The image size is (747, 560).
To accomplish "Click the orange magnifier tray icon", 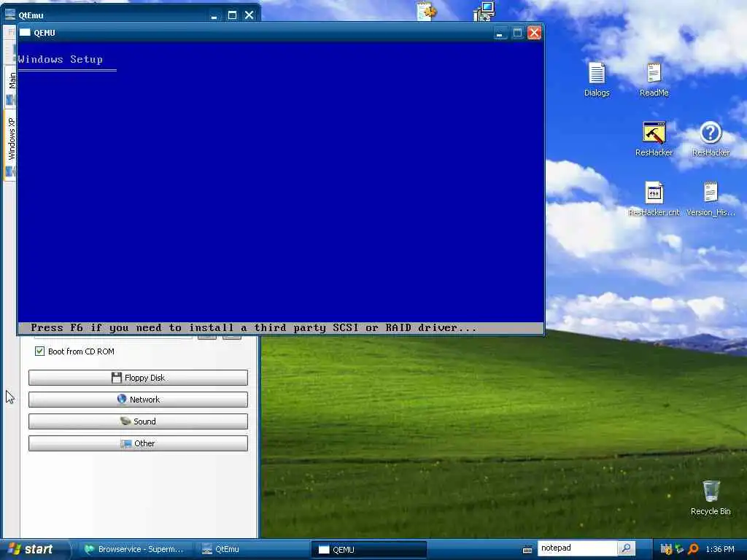I will click(x=693, y=549).
